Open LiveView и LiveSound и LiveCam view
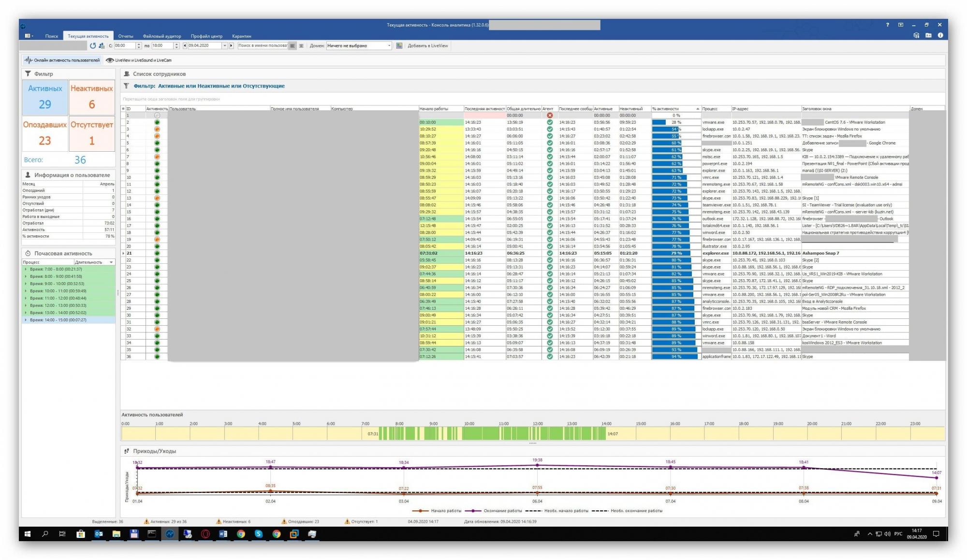The height and width of the screenshot is (560, 967). point(139,60)
